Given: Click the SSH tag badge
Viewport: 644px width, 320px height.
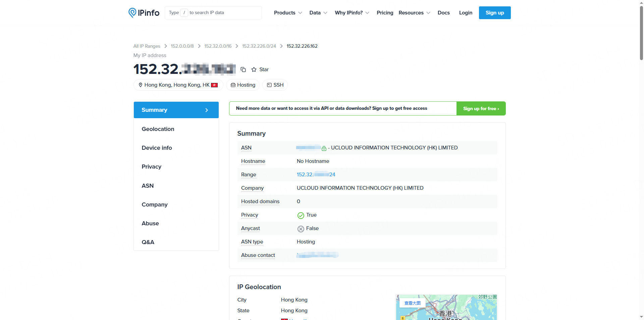Looking at the screenshot, I should pos(275,85).
